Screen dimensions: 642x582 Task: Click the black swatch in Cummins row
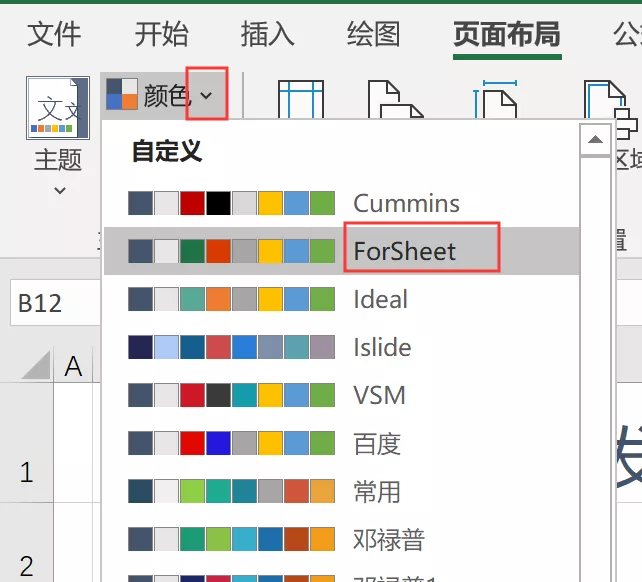coord(218,203)
